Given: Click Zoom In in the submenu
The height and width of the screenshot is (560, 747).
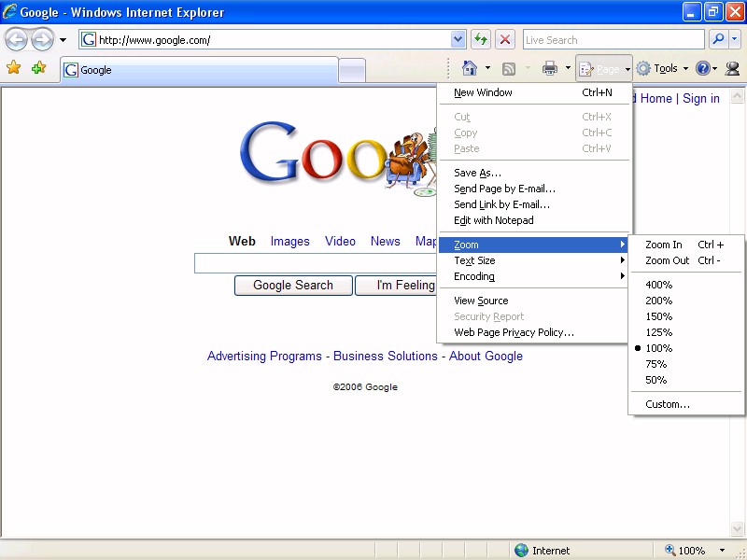Looking at the screenshot, I should click(x=686, y=245).
